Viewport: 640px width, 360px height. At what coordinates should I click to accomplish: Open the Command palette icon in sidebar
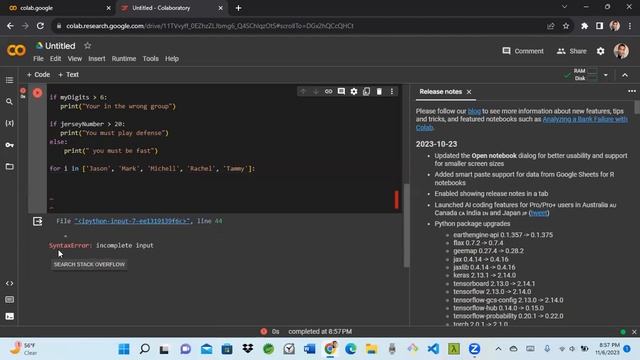(9, 300)
